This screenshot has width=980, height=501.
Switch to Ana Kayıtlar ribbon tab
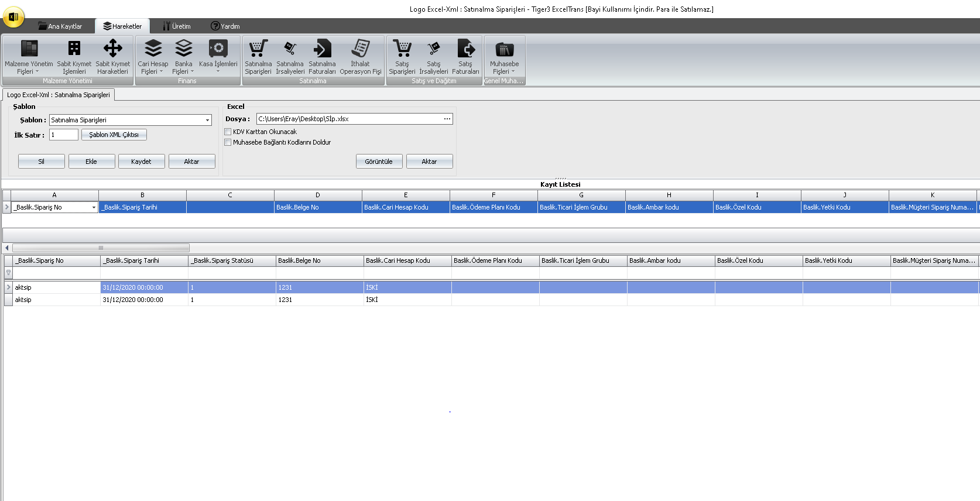click(x=60, y=26)
